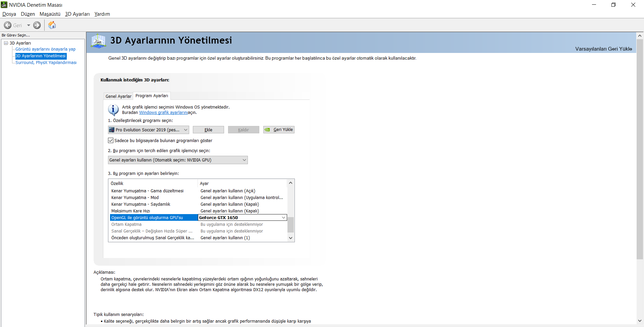Image resolution: width=644 pixels, height=327 pixels.
Task: Select 'Kenar Yumuşatma - Mod' row
Action: click(199, 197)
